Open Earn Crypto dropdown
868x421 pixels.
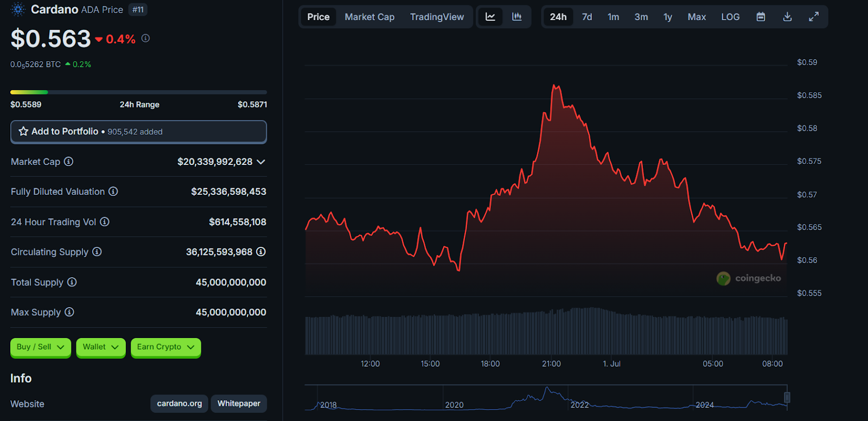pyautogui.click(x=165, y=347)
